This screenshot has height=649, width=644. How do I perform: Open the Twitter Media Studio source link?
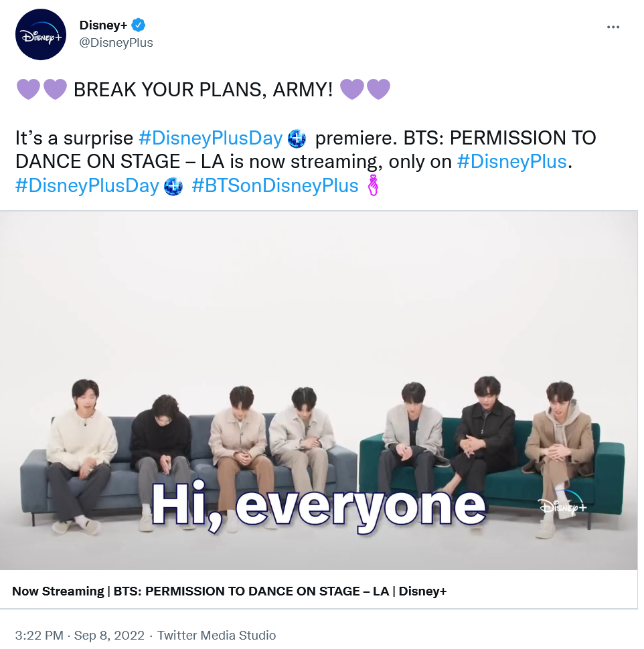tap(217, 635)
